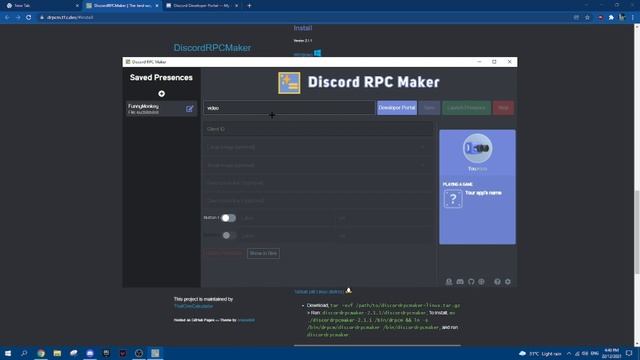Show hidden system tray icons
640x360 pixels.
point(569,353)
